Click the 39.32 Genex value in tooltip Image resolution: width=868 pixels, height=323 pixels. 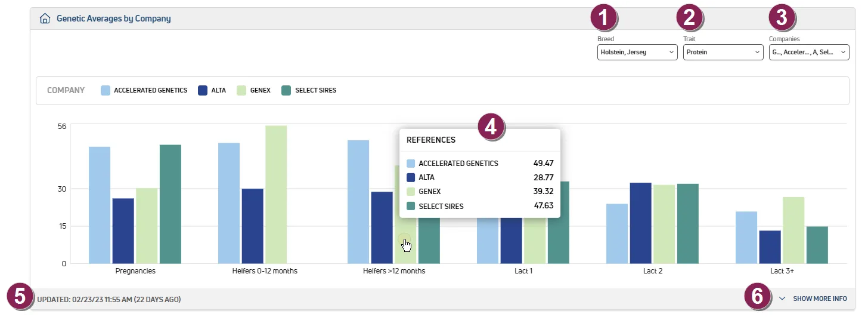(x=543, y=192)
